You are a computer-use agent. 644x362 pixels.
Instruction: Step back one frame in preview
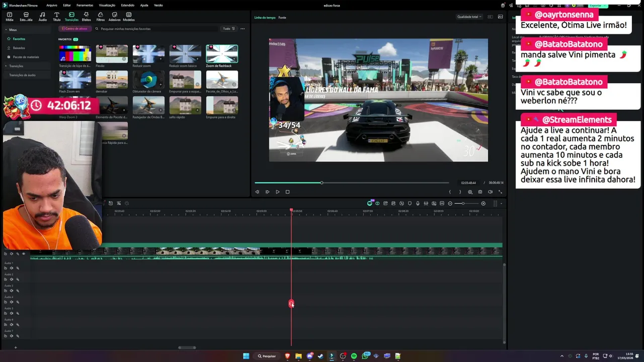pos(257,192)
